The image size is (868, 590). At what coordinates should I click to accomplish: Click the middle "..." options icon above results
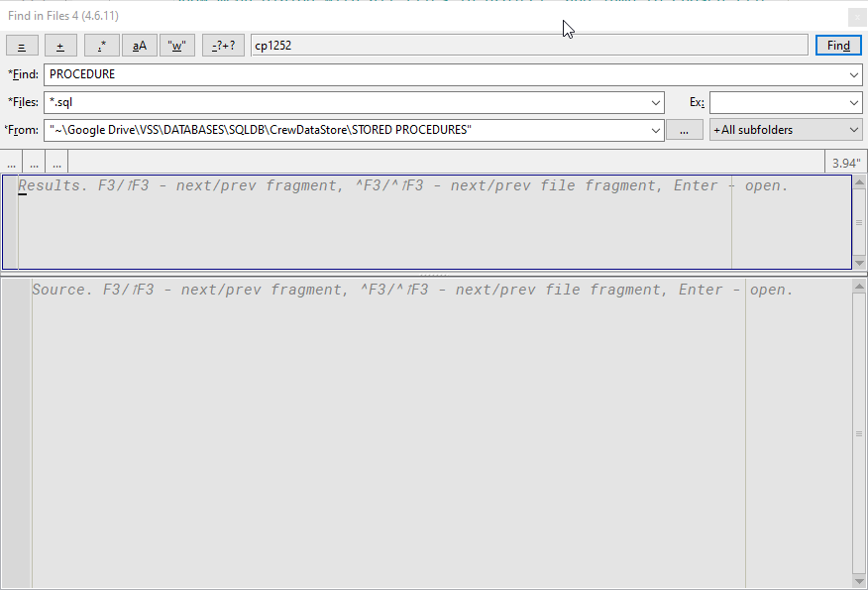pos(33,162)
